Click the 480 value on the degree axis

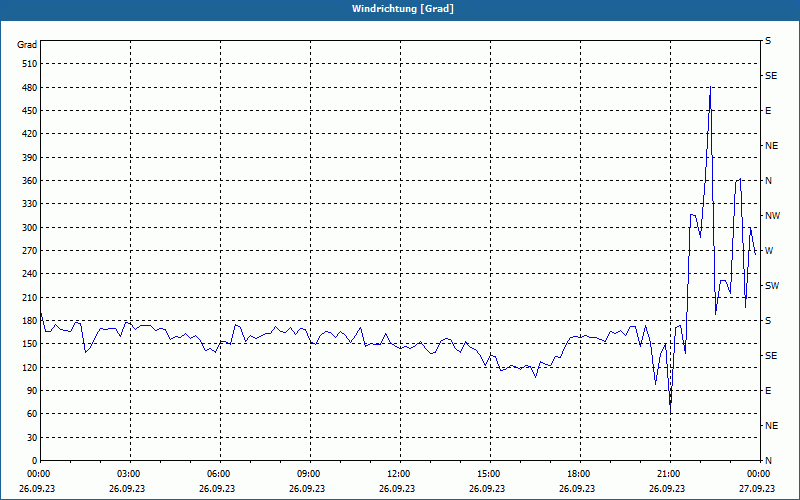[30, 87]
